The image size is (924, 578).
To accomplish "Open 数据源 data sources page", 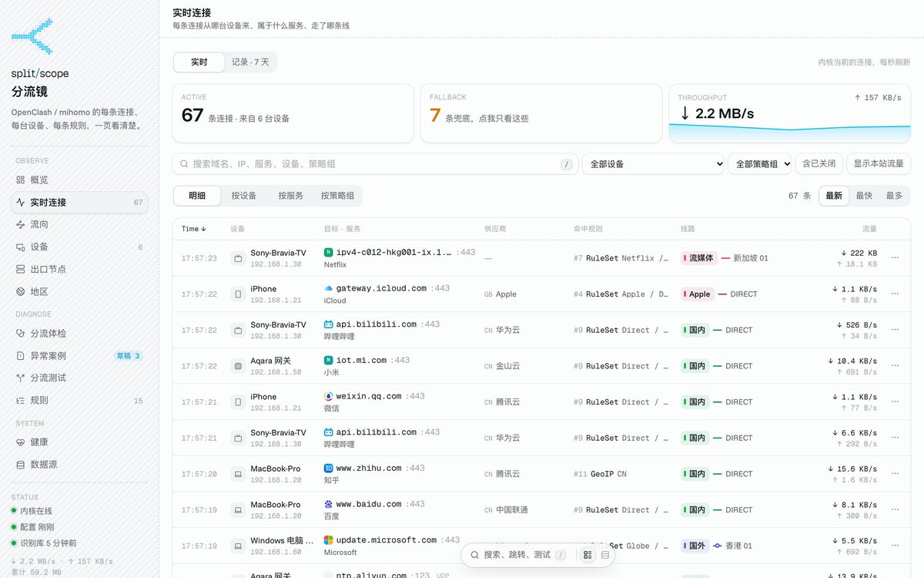I will pyautogui.click(x=79, y=464).
